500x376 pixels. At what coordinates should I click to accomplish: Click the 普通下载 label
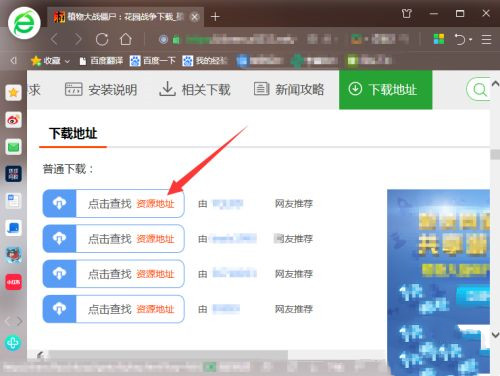[68, 169]
